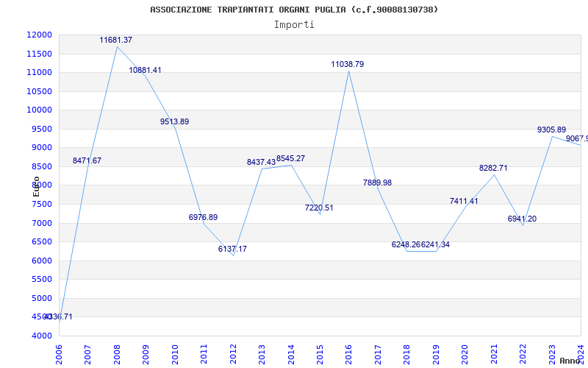Viewport: 588px width, 368px height.
Task: Click the y-axis value 5000
Action: (x=41, y=299)
